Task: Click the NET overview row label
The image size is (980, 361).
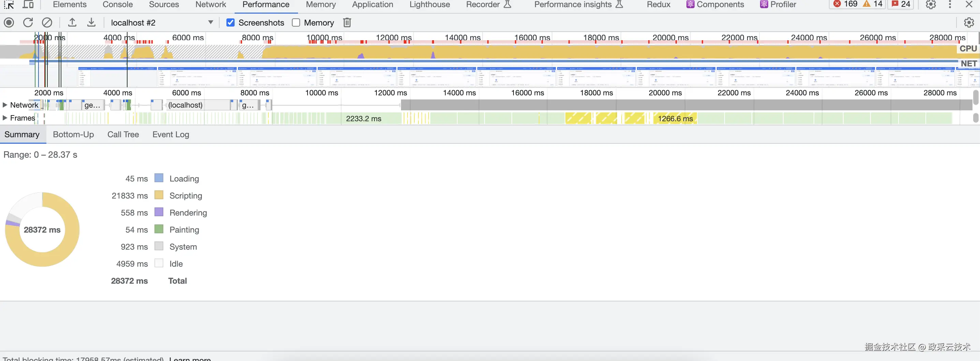Action: pyautogui.click(x=969, y=63)
